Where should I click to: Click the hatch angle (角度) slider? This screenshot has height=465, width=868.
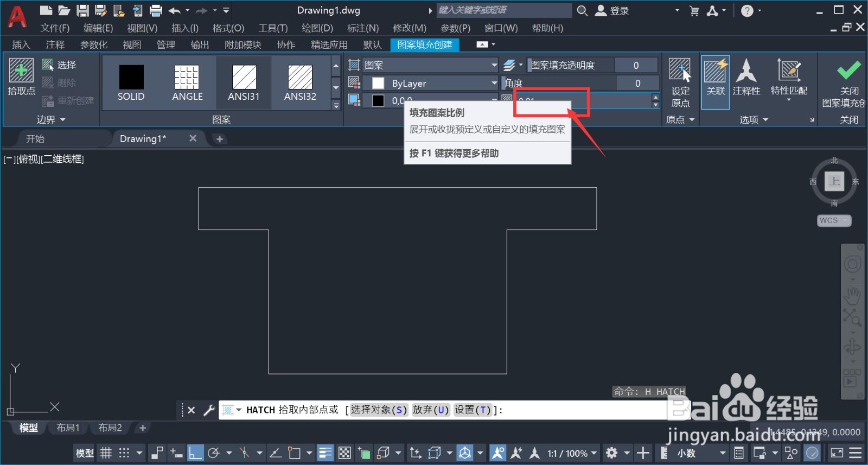(559, 83)
